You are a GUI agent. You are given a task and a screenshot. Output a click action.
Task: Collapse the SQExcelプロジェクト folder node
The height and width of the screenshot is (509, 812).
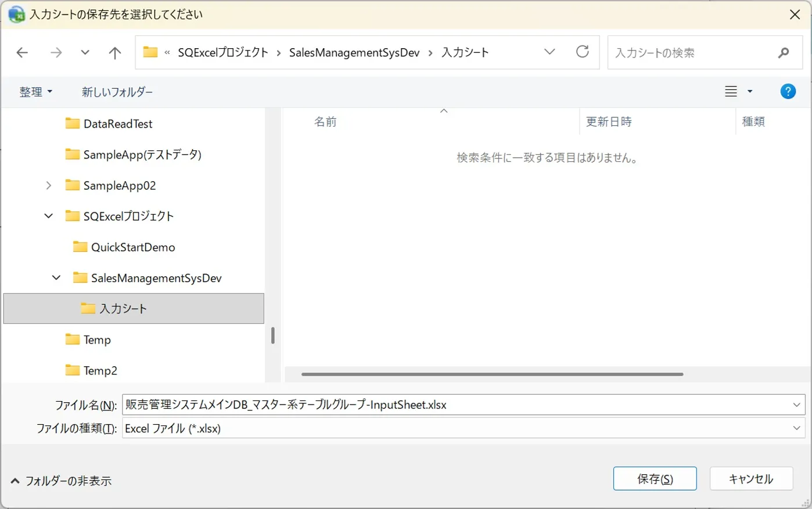49,216
